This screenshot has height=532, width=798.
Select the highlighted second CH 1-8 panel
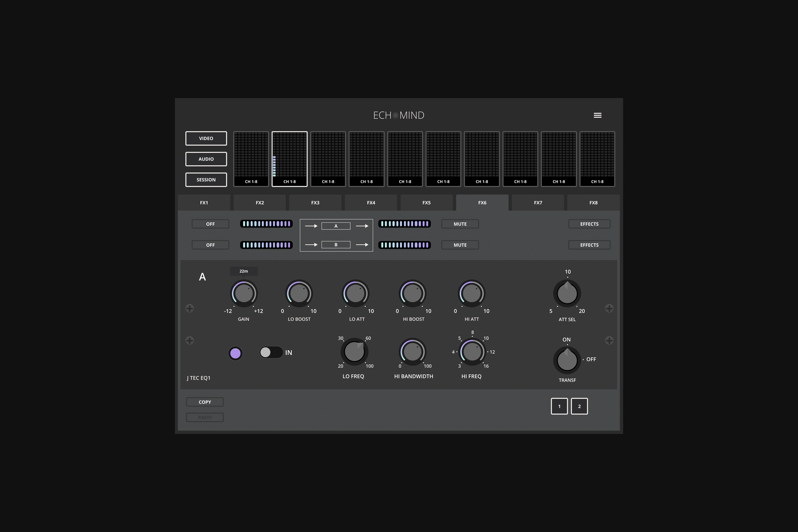pos(290,159)
